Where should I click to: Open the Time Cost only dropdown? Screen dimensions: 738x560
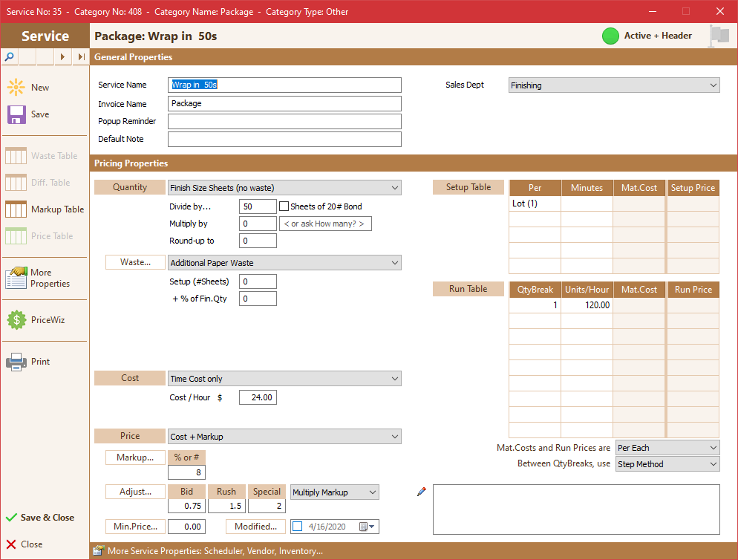click(285, 379)
